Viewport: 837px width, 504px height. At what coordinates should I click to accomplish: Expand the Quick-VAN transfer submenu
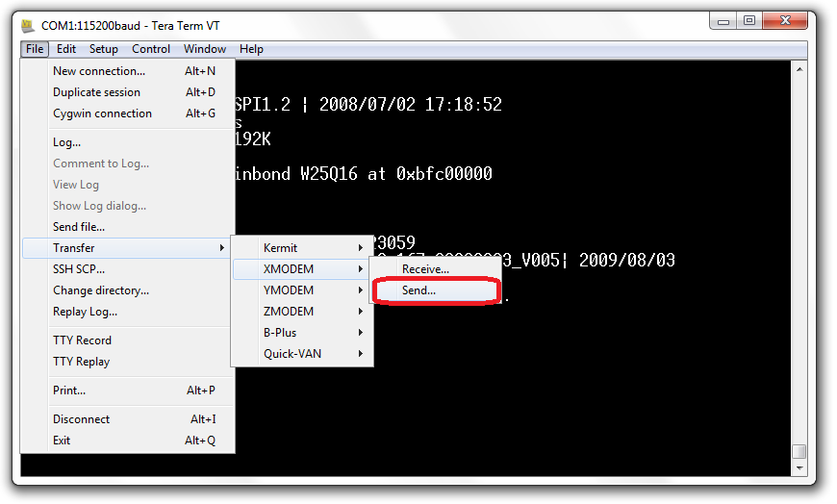[x=302, y=354]
